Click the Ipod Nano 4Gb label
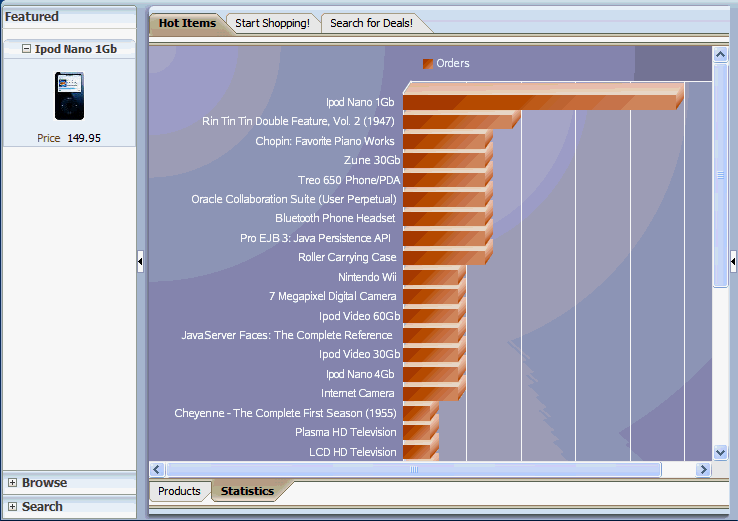The image size is (738, 521). [360, 374]
